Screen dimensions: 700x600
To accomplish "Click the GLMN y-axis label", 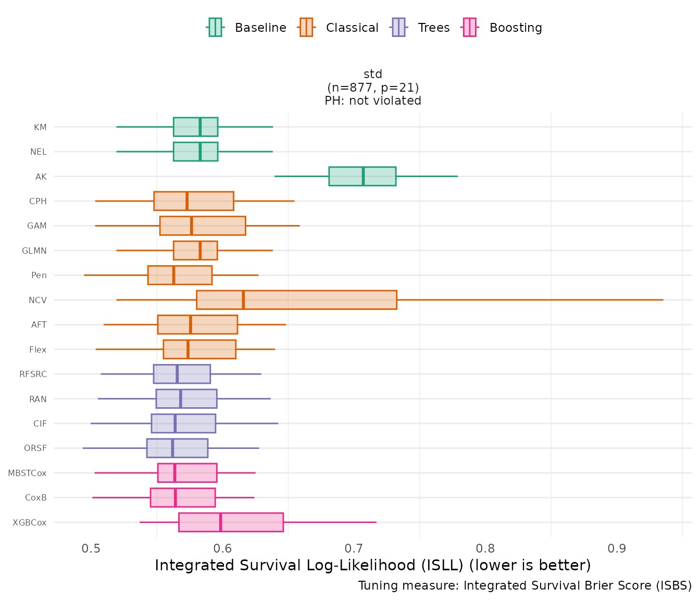I will (34, 251).
